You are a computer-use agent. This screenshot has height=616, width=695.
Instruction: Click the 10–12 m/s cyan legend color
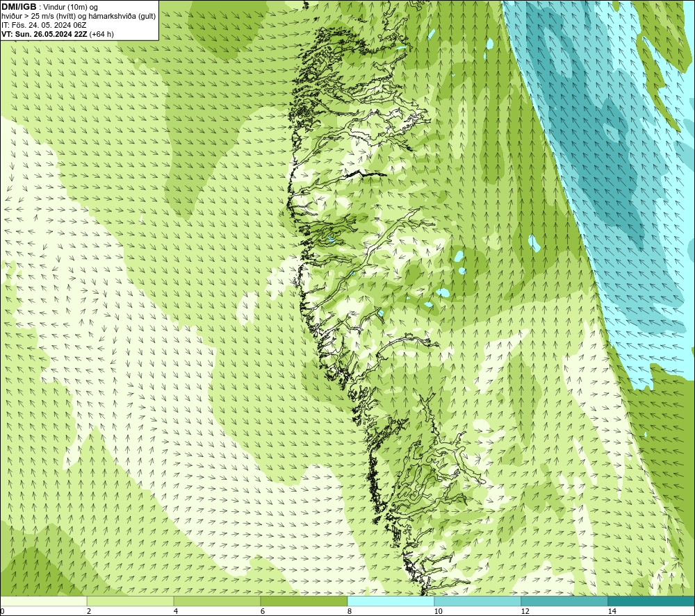point(478,601)
